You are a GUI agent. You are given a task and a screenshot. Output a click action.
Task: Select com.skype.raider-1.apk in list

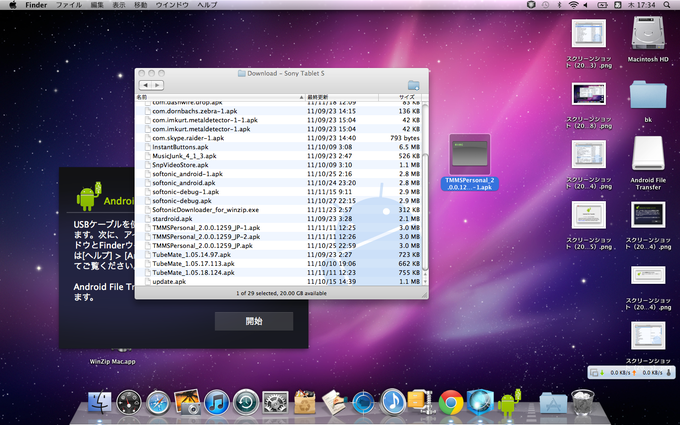278,138
